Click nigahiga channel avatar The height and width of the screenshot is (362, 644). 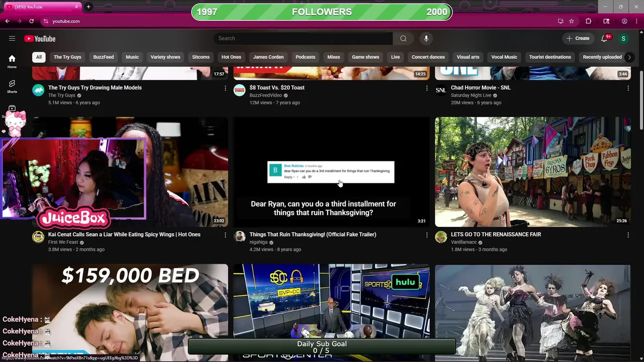click(239, 237)
